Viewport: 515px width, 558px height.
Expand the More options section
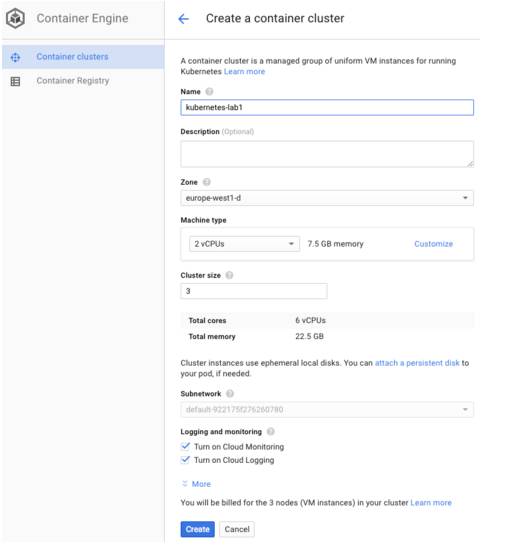point(196,484)
